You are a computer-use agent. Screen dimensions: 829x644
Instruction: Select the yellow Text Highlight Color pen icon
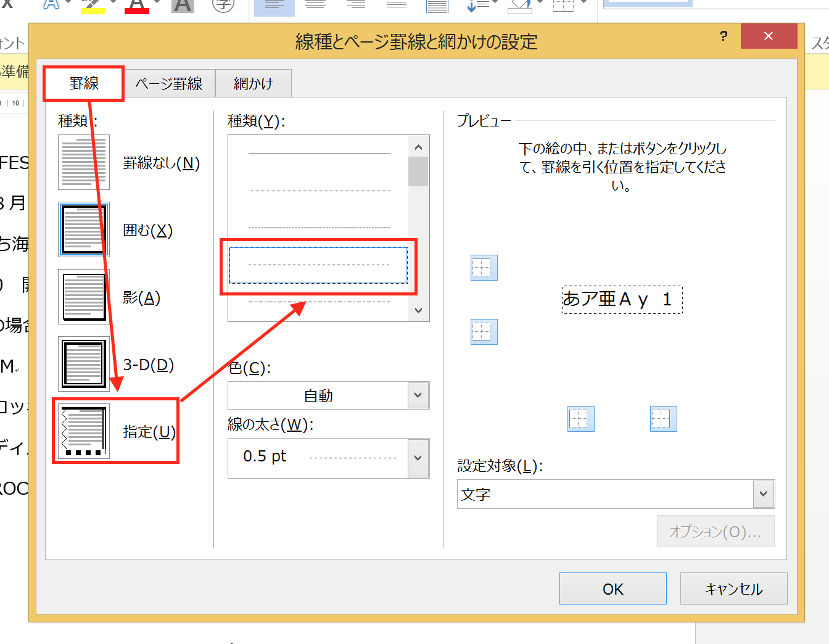tap(93, 6)
